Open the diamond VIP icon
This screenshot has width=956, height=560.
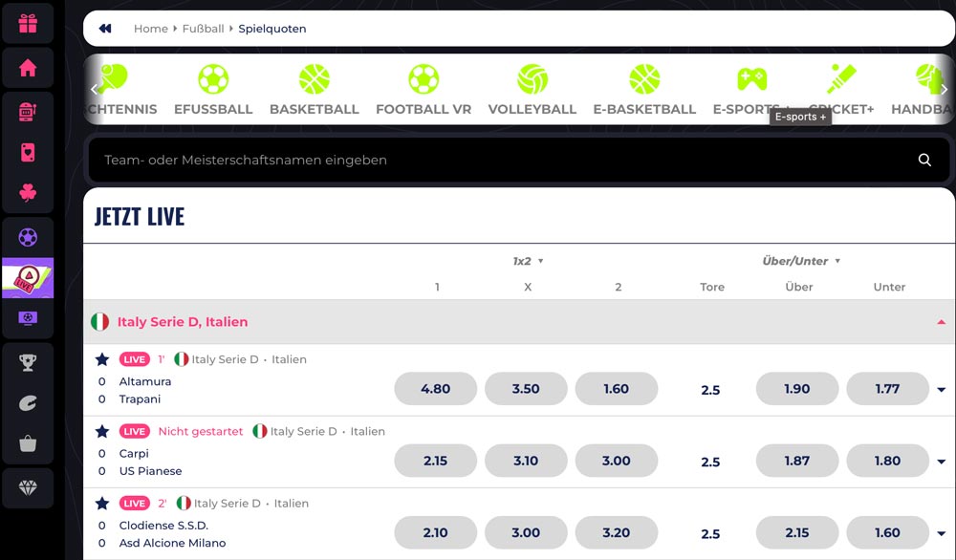pyautogui.click(x=28, y=488)
